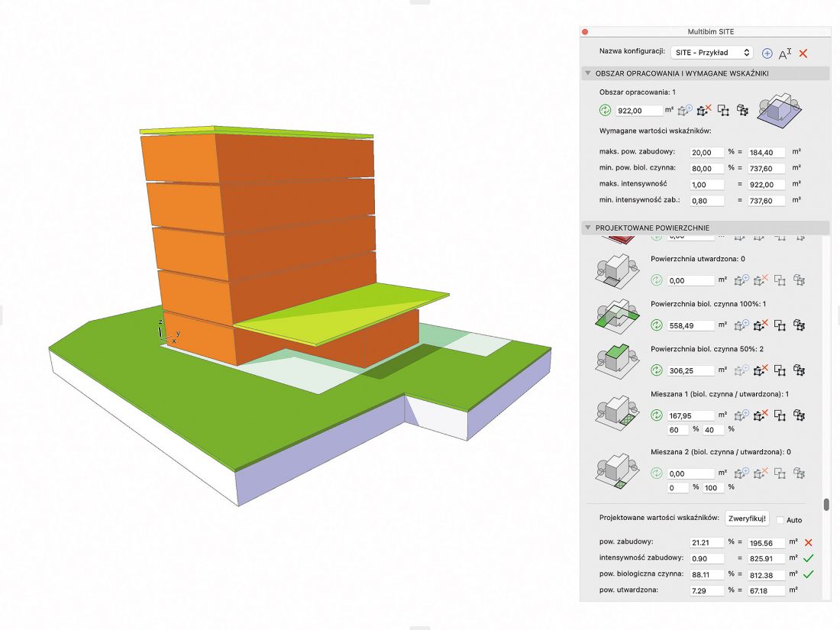Click the Zweryfikuj! button
The height and width of the screenshot is (630, 840).
click(747, 519)
